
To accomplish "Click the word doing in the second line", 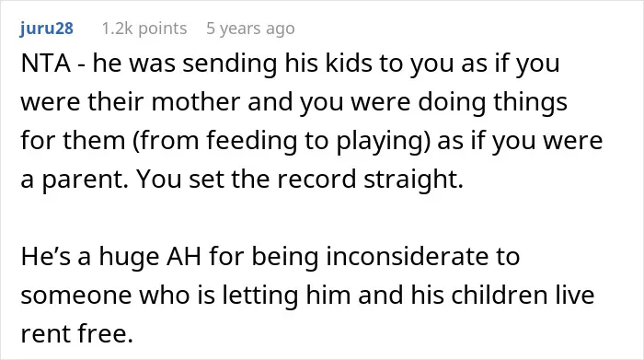I will click(x=452, y=103).
